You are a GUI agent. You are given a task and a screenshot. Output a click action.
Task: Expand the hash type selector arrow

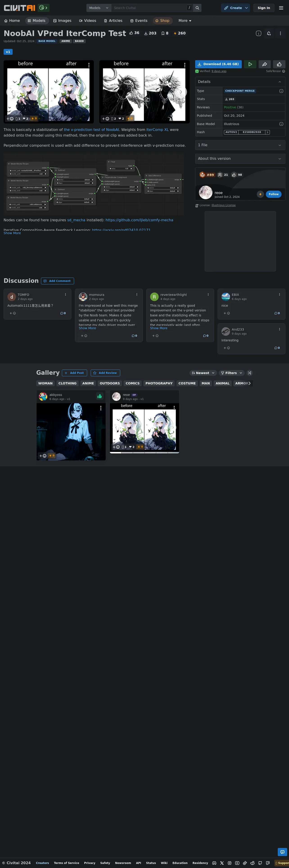pos(267,132)
